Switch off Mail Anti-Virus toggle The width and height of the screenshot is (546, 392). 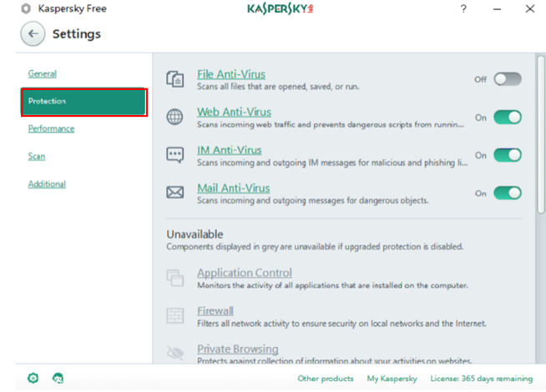(508, 193)
